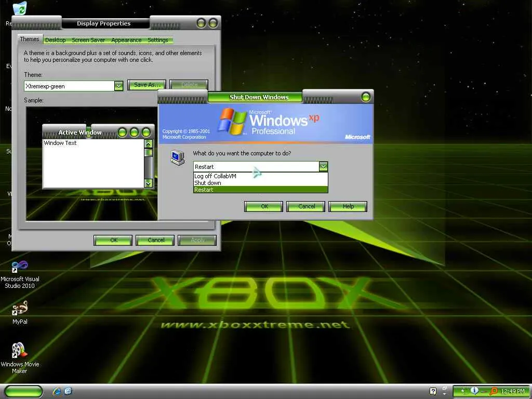Click the help button in Display Properties title bar
This screenshot has height=399, width=532.
(201, 23)
